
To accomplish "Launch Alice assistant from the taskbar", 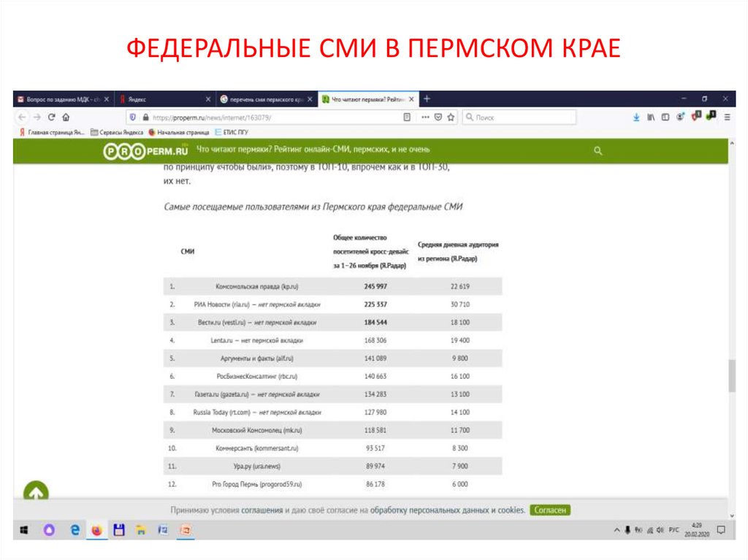I will coord(49,530).
